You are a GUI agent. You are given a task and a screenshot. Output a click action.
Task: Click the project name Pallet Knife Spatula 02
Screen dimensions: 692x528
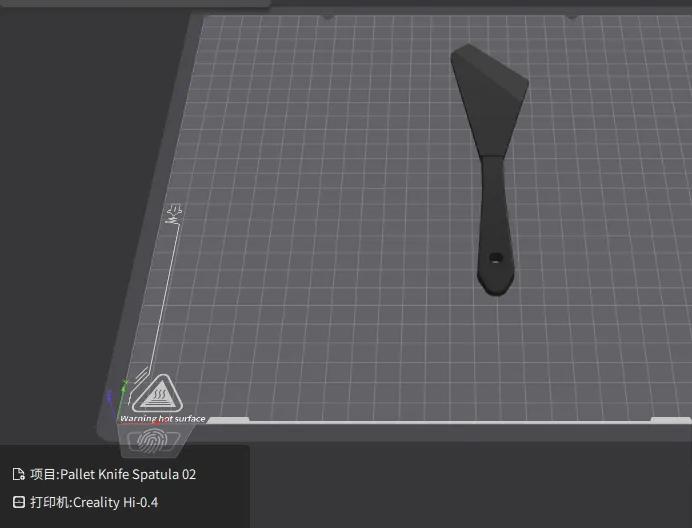point(128,475)
